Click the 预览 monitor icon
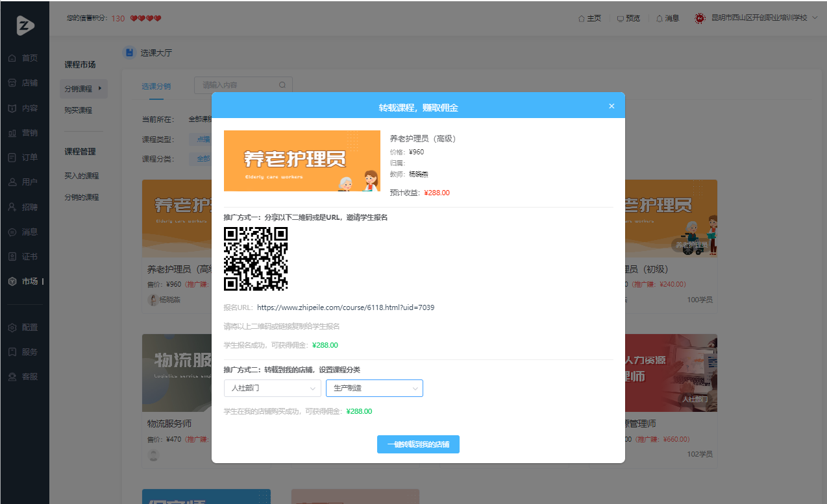This screenshot has width=827, height=504. click(621, 18)
